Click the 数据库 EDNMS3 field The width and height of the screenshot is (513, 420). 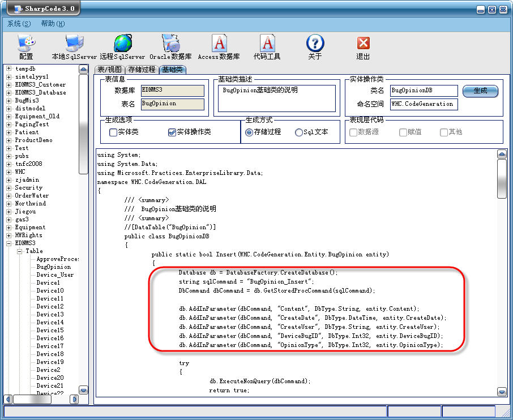173,91
